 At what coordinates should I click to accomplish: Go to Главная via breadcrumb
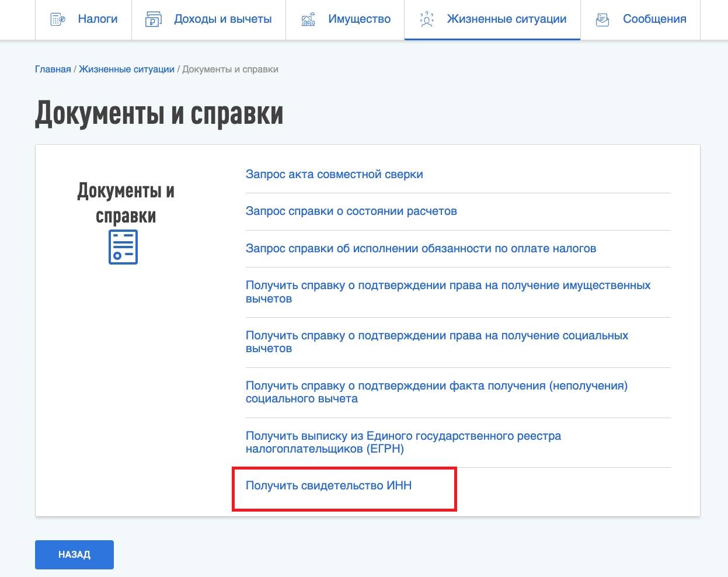pyautogui.click(x=53, y=69)
